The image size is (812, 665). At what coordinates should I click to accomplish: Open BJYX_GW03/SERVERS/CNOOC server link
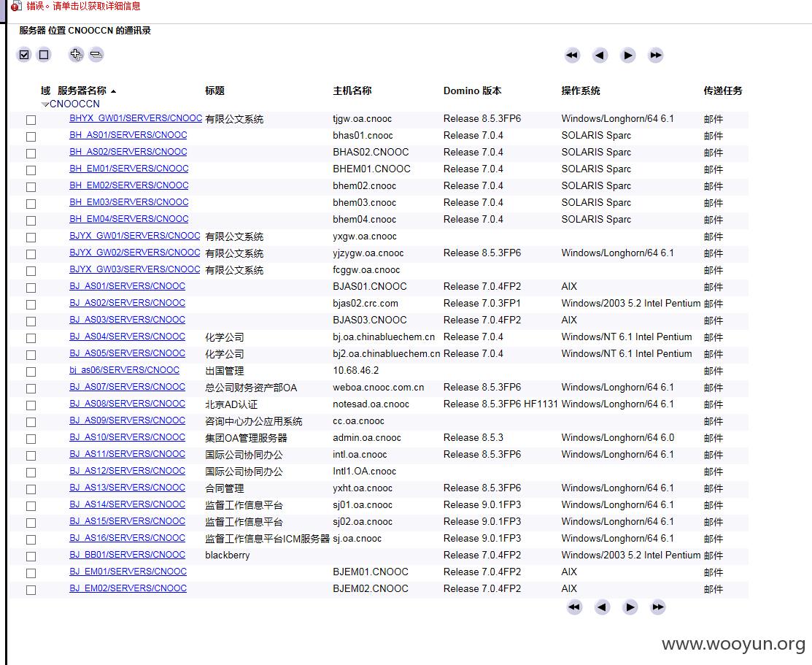point(135,269)
